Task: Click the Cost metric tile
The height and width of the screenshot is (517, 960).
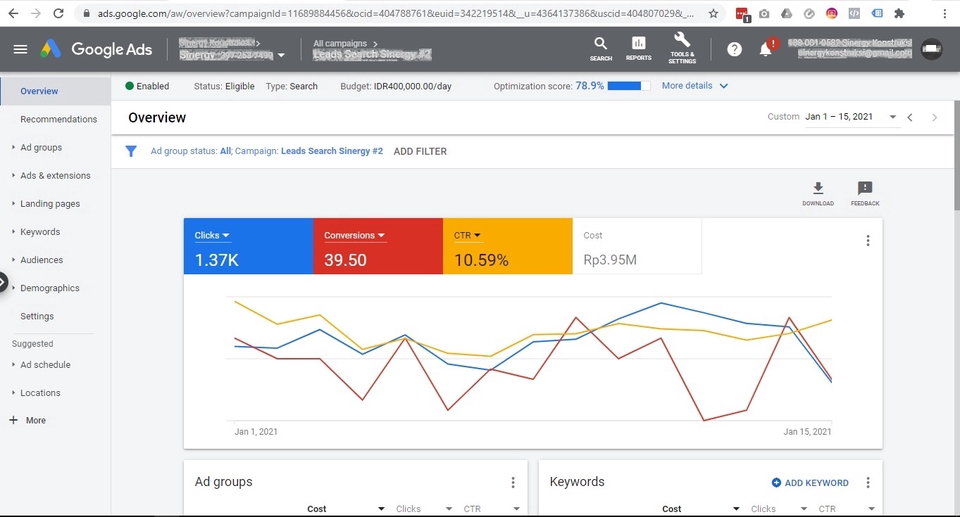Action: tap(637, 246)
